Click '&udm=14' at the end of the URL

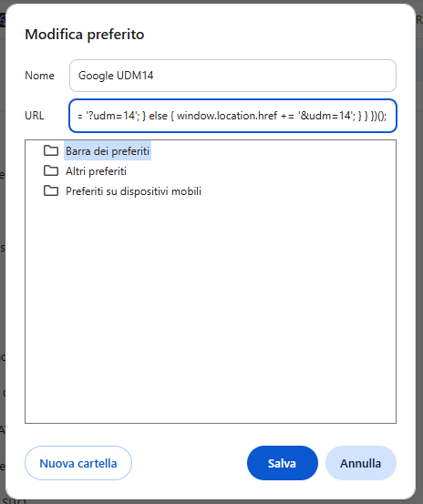(326, 116)
